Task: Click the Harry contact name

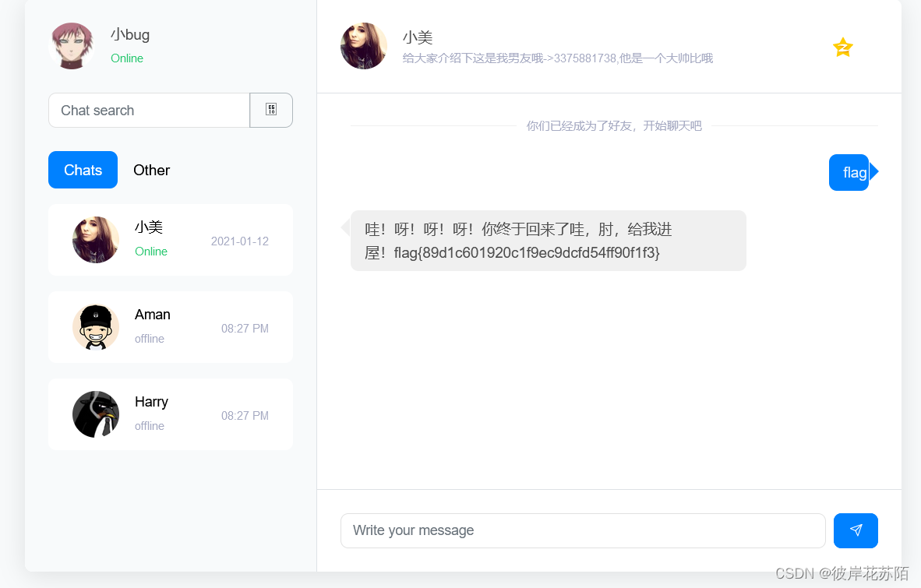Action: (x=151, y=402)
